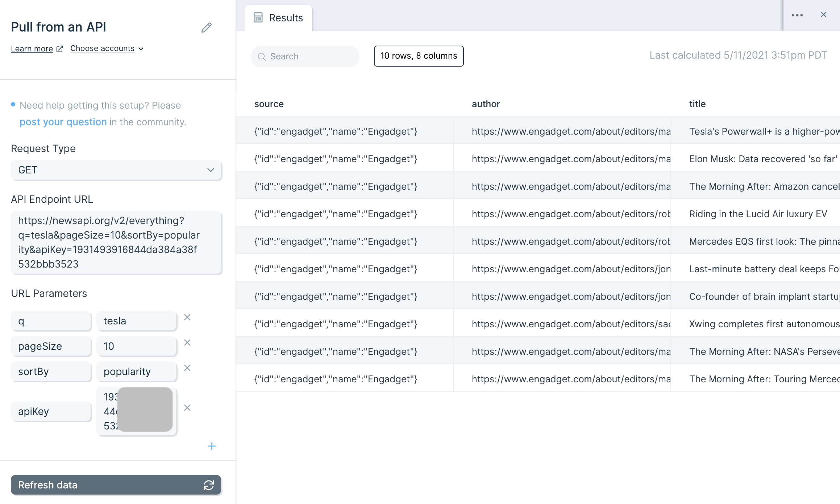This screenshot has height=504, width=840.
Task: Open the Learn more link
Action: tap(32, 49)
